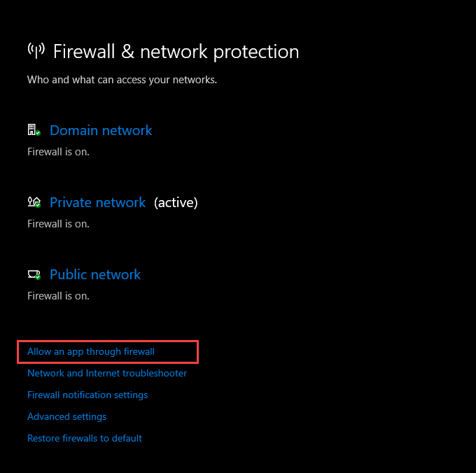Click the Private network house icon
Viewport: 476px width, 473px height.
(33, 202)
